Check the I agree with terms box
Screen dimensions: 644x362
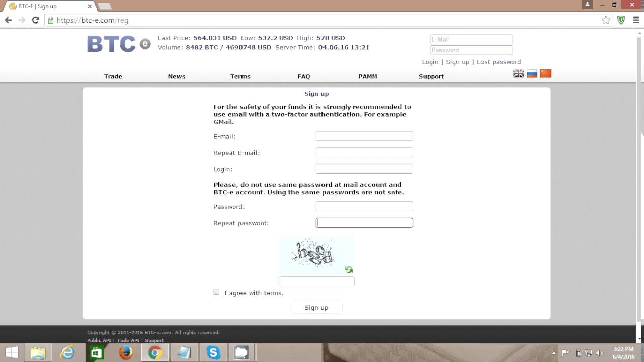click(216, 292)
